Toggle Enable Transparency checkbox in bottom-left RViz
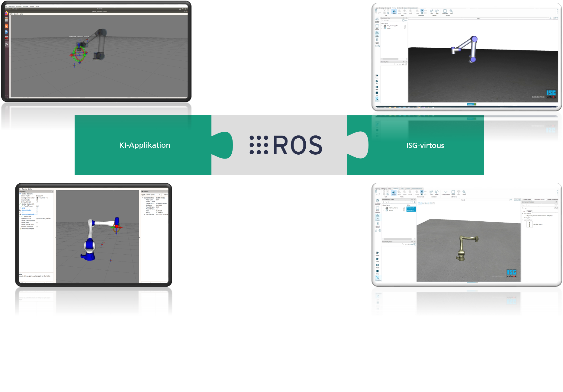Screen dimensions: 563x392 (x=37, y=227)
